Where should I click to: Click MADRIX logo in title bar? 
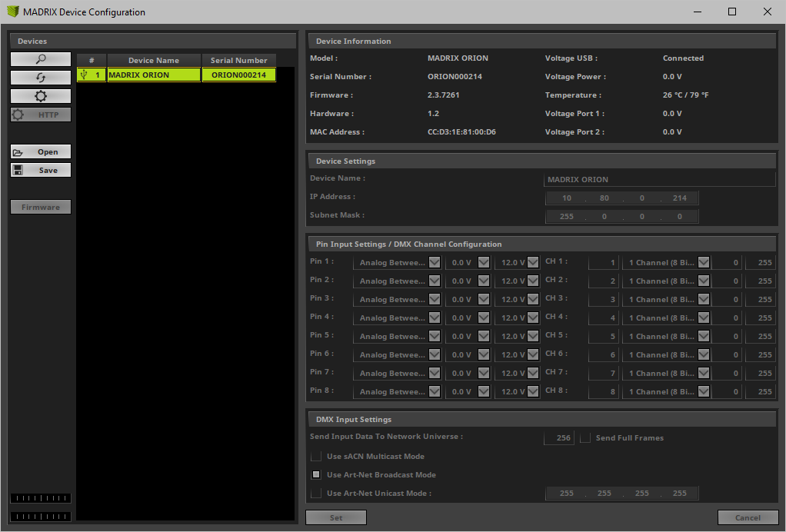tap(12, 12)
